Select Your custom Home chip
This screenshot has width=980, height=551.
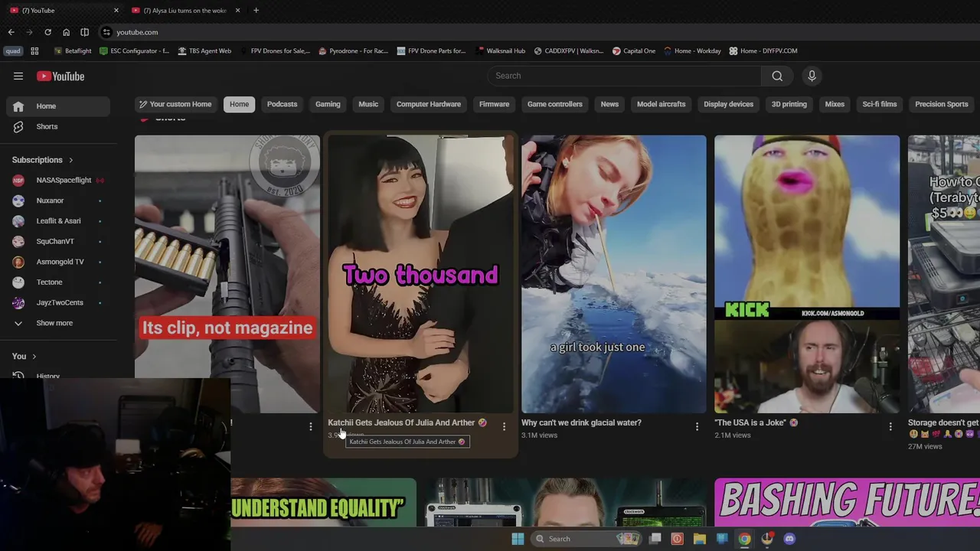[x=175, y=104]
